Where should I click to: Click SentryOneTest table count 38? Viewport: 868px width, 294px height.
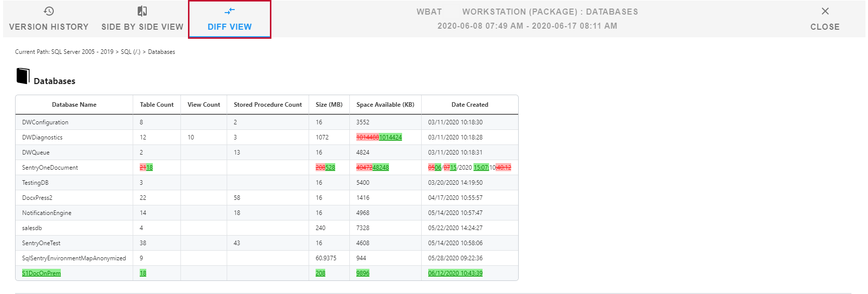click(x=143, y=243)
